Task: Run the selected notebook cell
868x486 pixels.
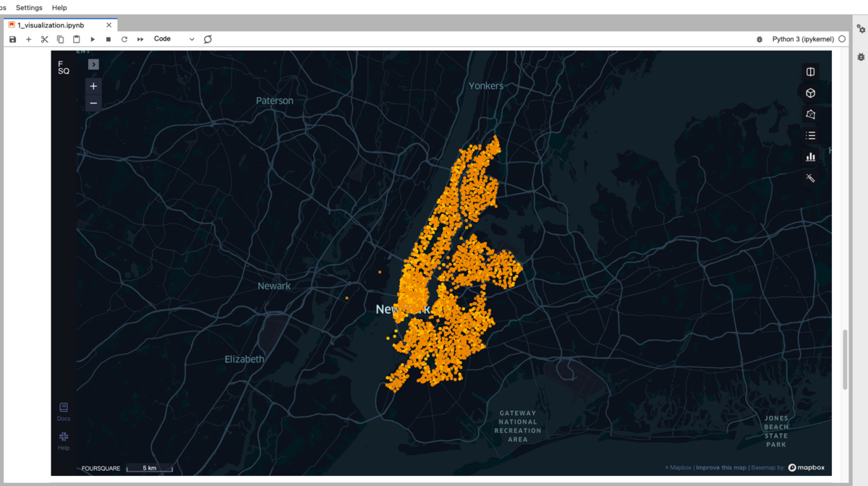Action: pyautogui.click(x=92, y=39)
